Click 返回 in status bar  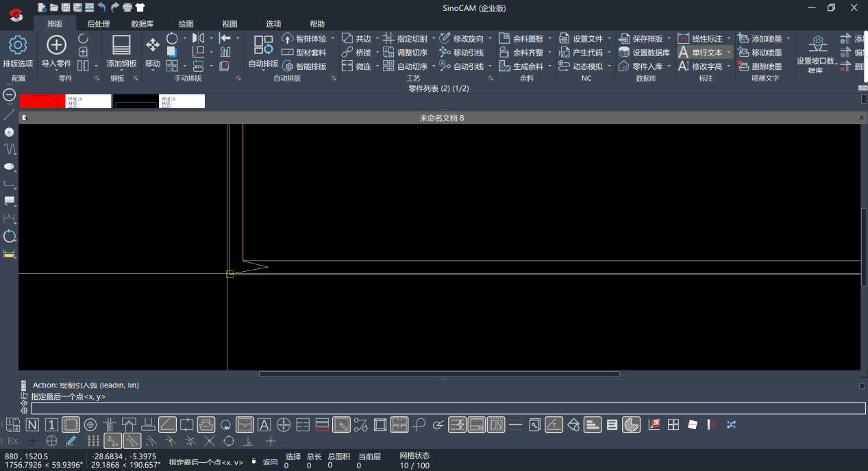point(271,462)
